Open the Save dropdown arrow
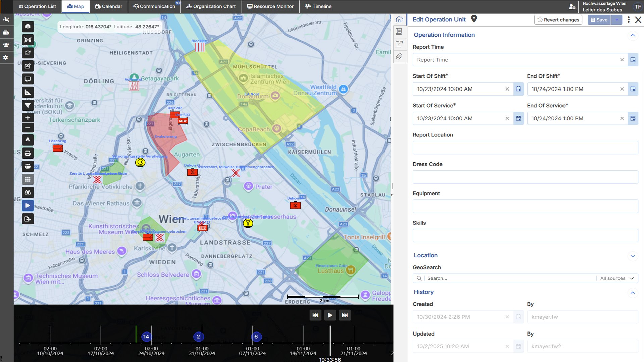This screenshot has height=362, width=644. (x=616, y=20)
